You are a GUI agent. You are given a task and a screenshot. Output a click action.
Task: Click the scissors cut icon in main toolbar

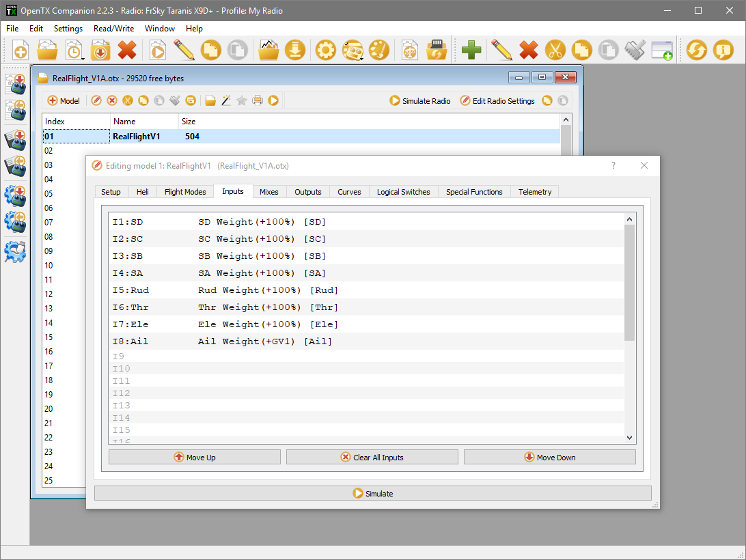[555, 50]
